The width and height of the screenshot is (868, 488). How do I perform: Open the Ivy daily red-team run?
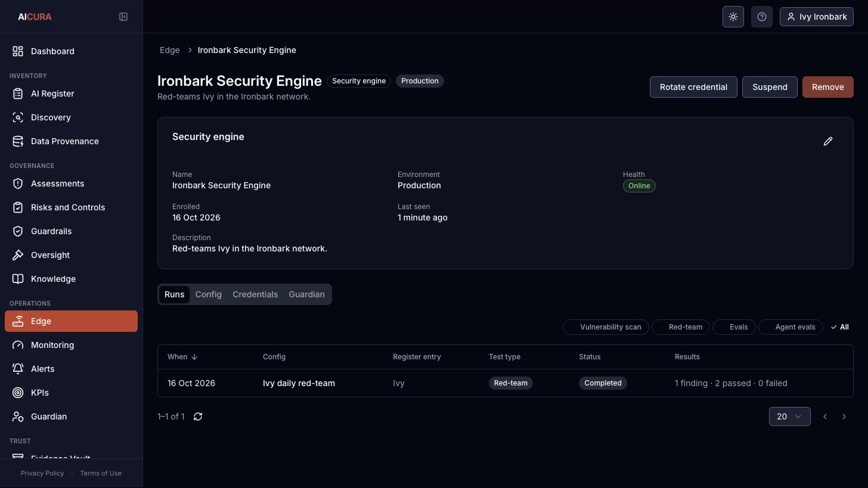tap(299, 383)
